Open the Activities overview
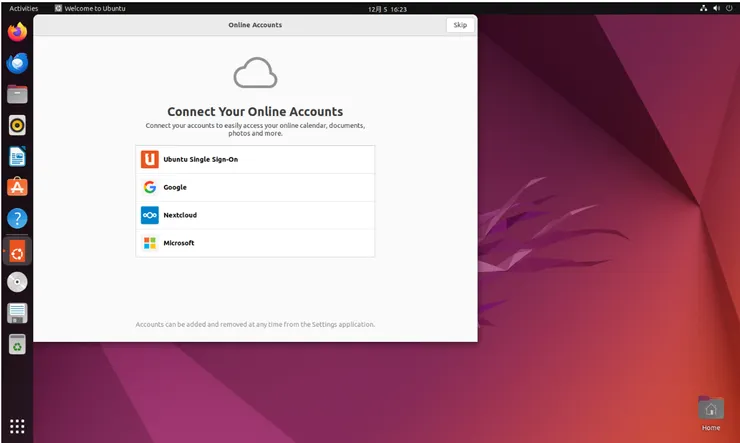Screen dimensions: 740x443 click(x=24, y=8)
